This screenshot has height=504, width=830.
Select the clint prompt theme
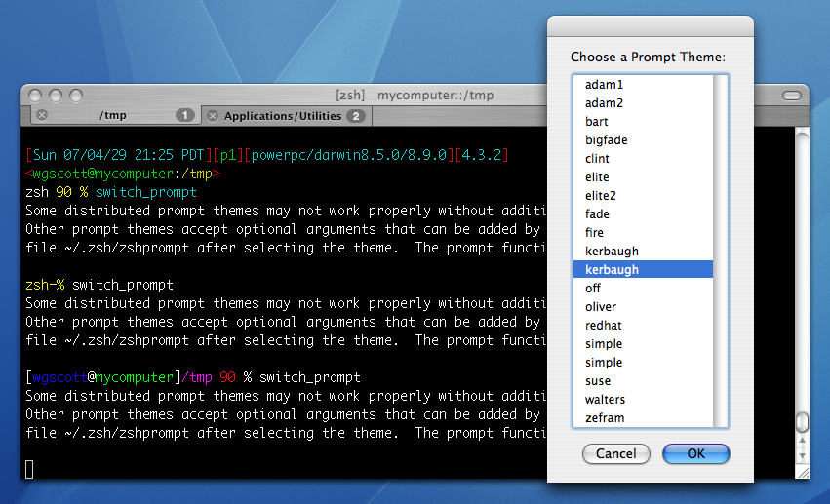click(x=643, y=159)
